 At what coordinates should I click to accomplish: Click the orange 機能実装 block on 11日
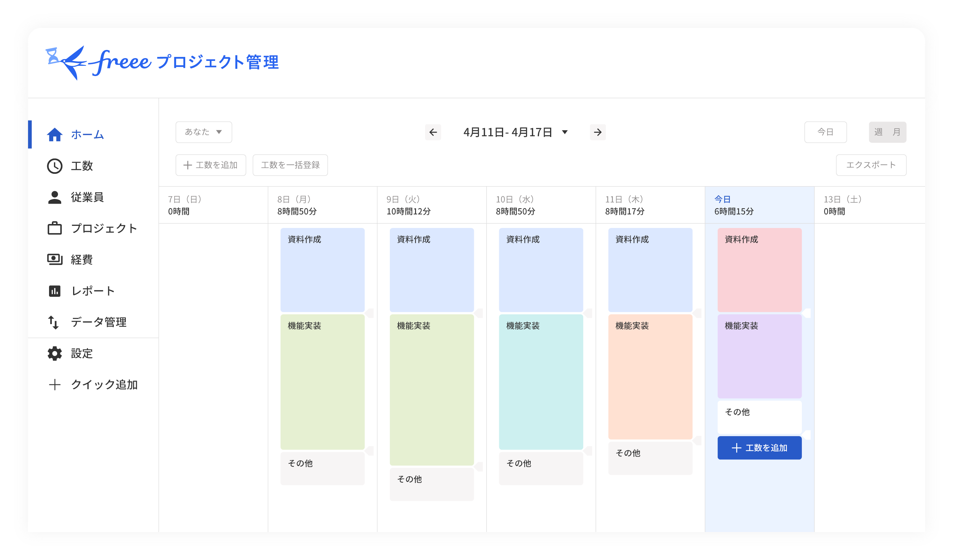650,376
